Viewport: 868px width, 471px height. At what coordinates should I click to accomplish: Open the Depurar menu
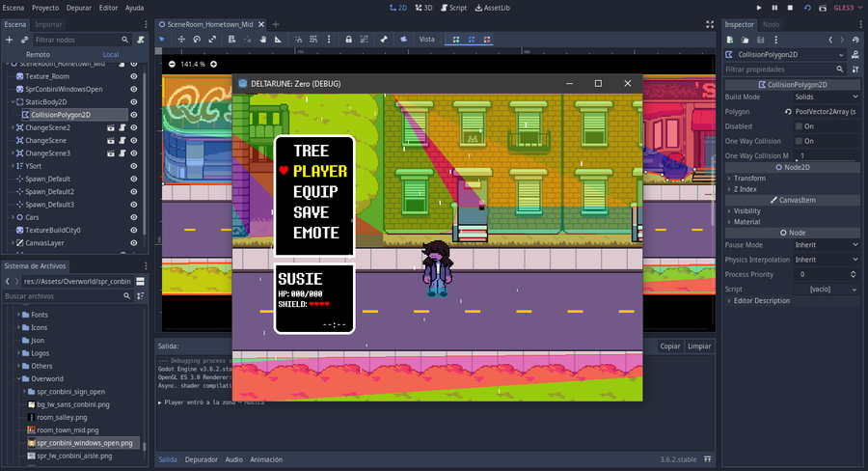[79, 8]
